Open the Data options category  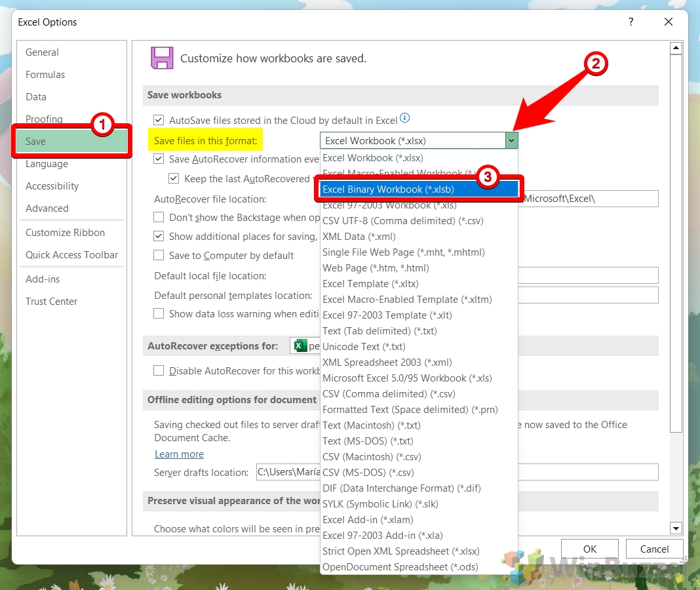[71, 97]
